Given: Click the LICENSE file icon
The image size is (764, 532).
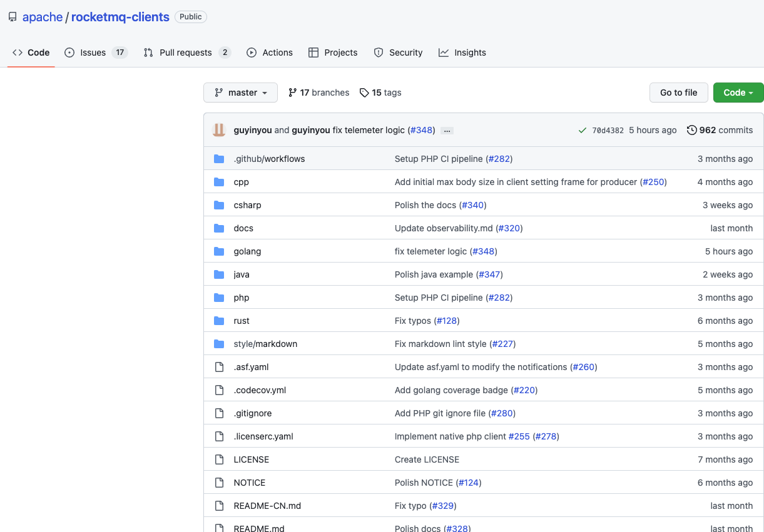Looking at the screenshot, I should tap(219, 459).
